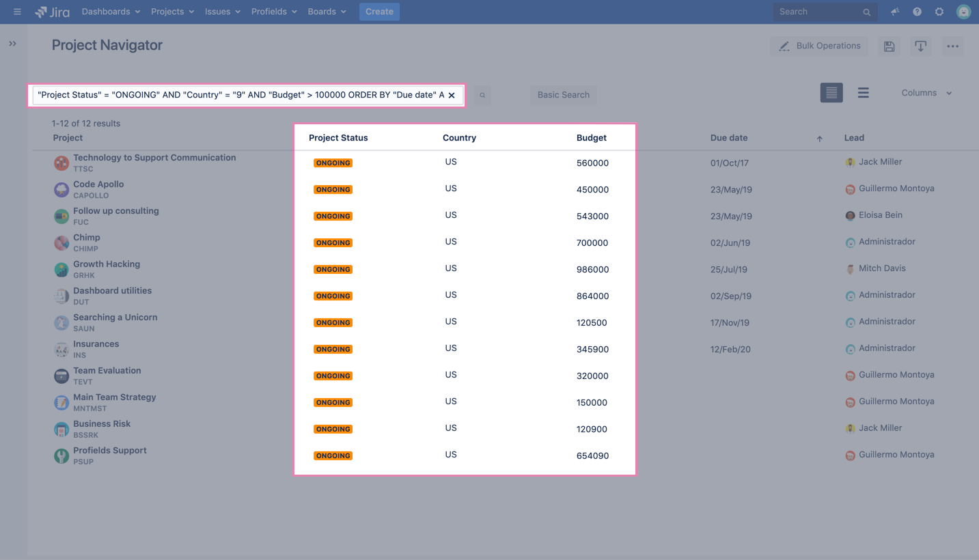The width and height of the screenshot is (979, 560).
Task: Toggle the Due date sort order
Action: click(819, 138)
